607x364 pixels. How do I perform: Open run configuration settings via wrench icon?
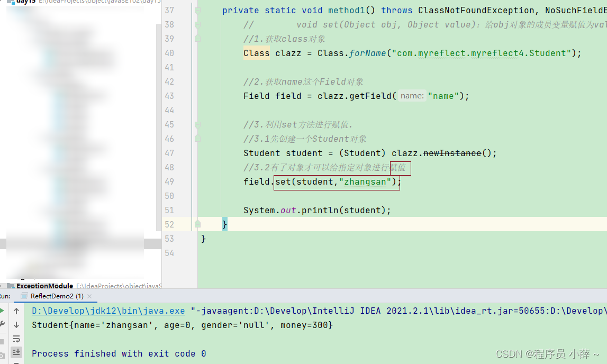[x=2, y=324]
